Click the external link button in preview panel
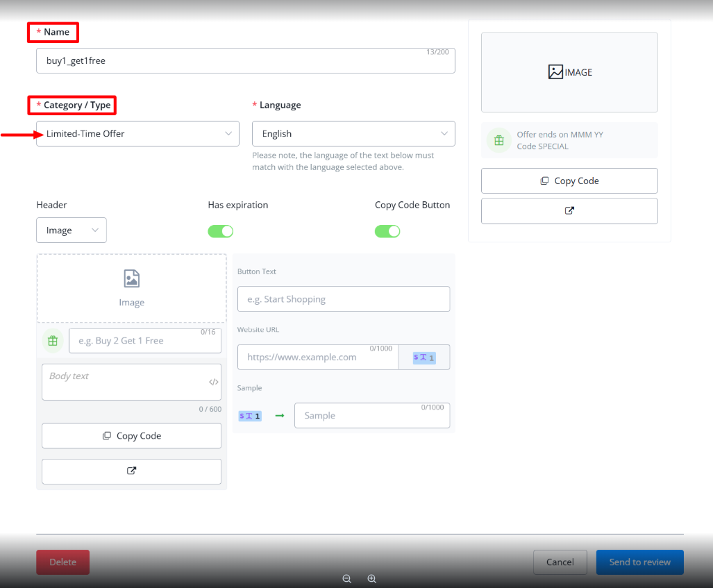 (x=569, y=211)
